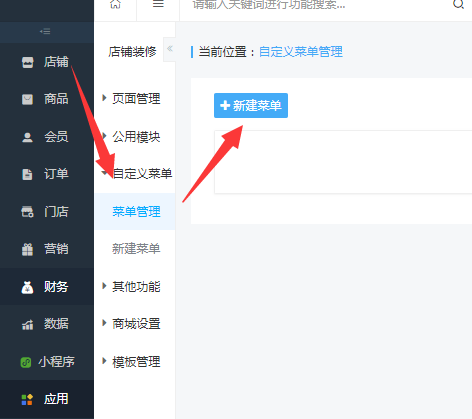The height and width of the screenshot is (419, 472).
Task: Collapse the 店铺装修 submenu panel with double chevron
Action: coord(170,49)
